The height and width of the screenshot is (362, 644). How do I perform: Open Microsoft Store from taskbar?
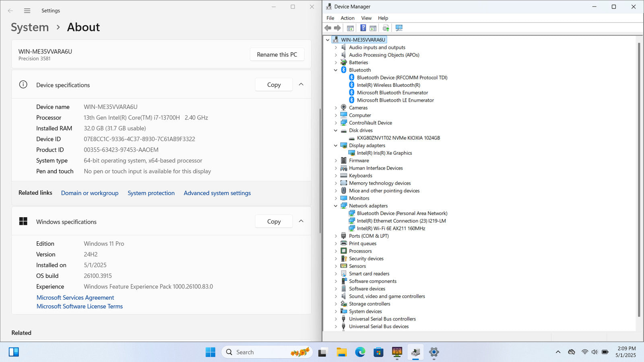click(x=378, y=352)
